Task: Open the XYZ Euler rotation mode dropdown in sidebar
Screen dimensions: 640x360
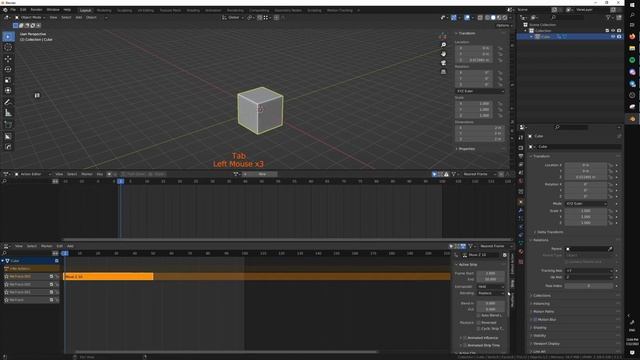Action: point(480,91)
